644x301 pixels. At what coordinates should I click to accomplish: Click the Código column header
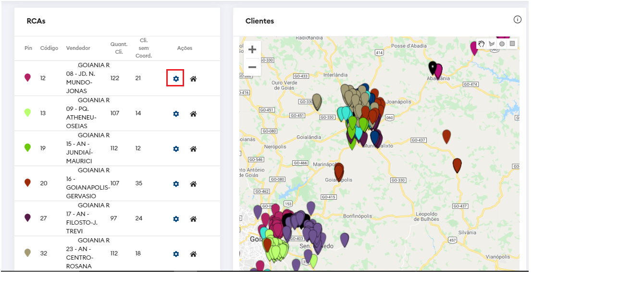(49, 48)
